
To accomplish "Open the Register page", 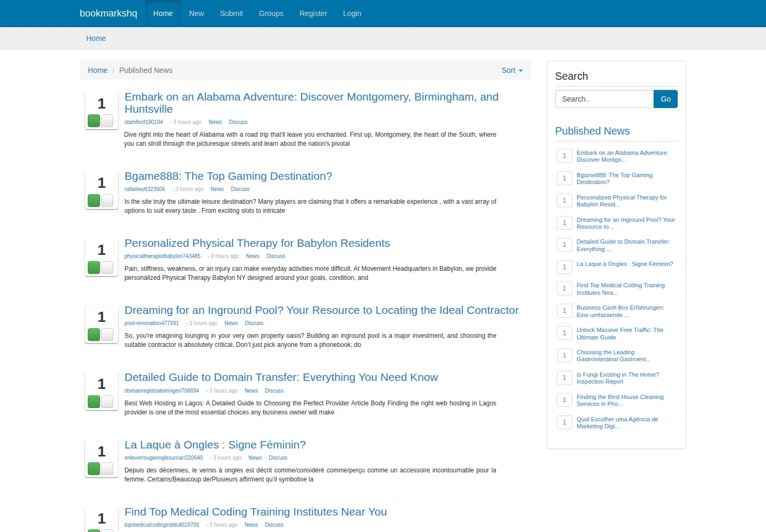I will pos(313,13).
